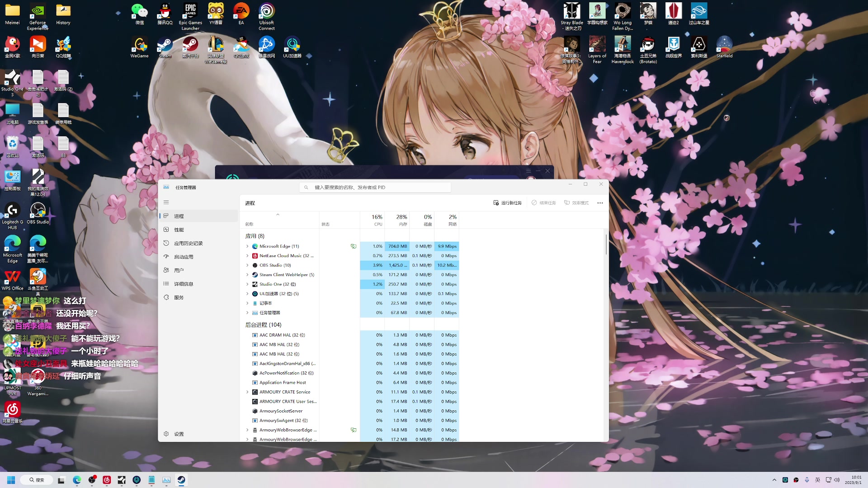The height and width of the screenshot is (488, 868).
Task: Open the History folder on desktop
Action: (63, 14)
